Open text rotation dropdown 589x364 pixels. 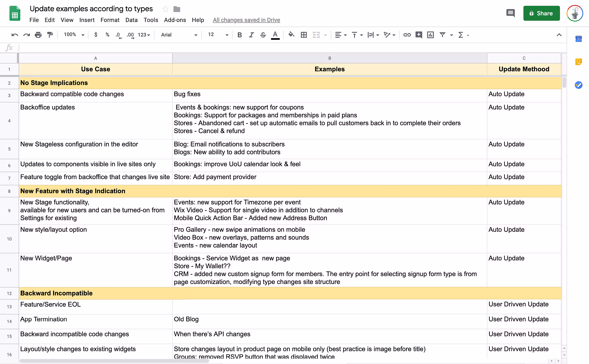pyautogui.click(x=389, y=35)
